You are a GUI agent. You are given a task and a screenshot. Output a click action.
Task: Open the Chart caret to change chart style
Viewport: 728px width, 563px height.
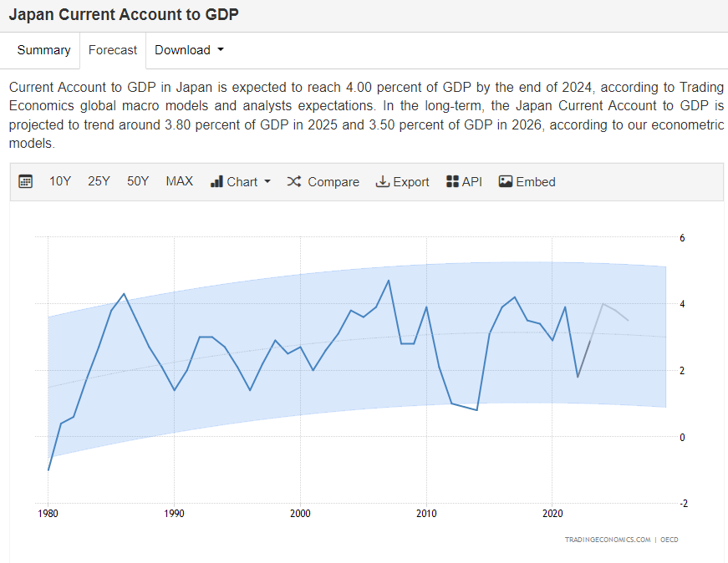266,182
